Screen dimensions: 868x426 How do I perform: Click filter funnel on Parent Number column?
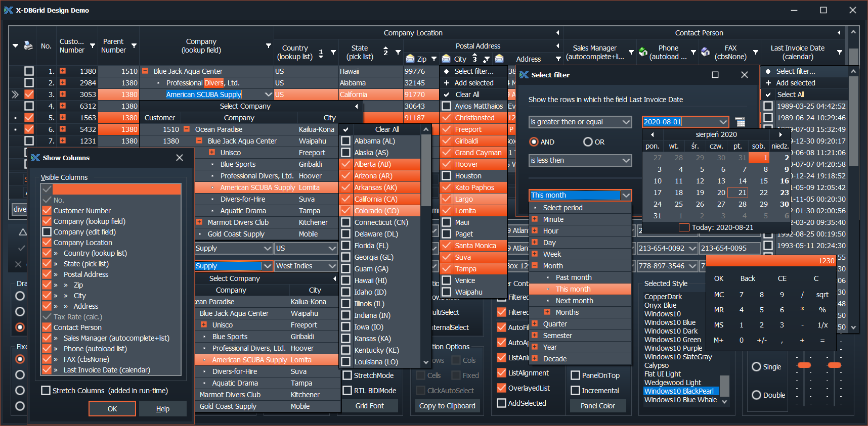coord(134,45)
